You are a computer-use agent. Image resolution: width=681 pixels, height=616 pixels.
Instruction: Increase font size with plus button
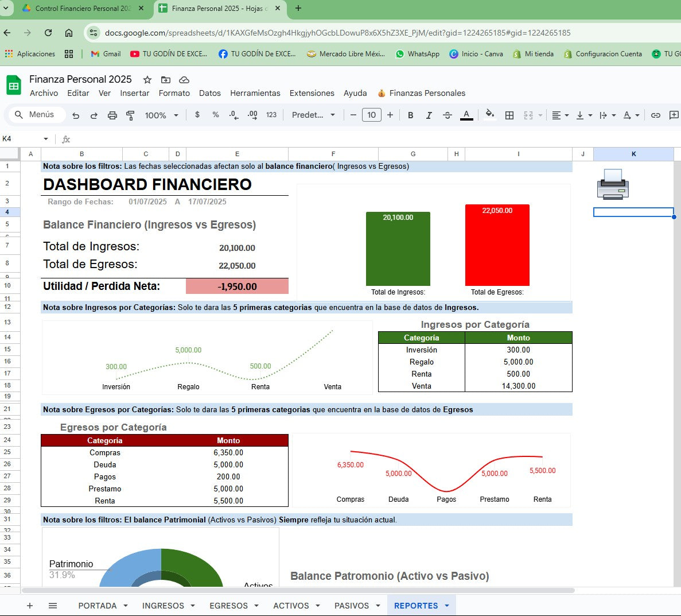pyautogui.click(x=390, y=115)
